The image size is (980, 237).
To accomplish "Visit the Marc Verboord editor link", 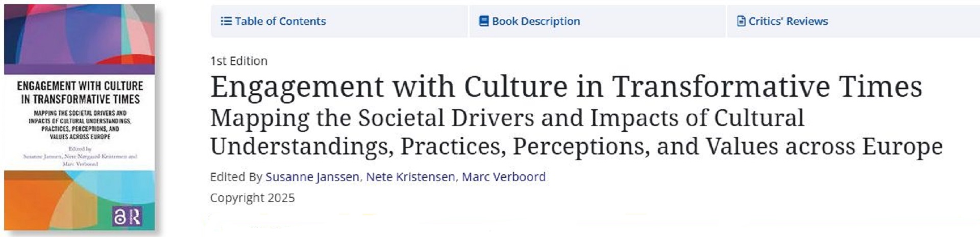I will pos(503,177).
